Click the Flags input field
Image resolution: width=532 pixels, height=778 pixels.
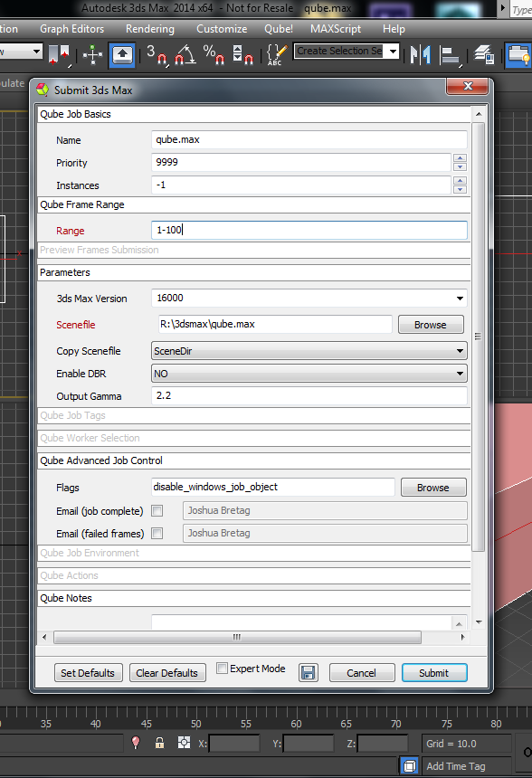pyautogui.click(x=273, y=487)
